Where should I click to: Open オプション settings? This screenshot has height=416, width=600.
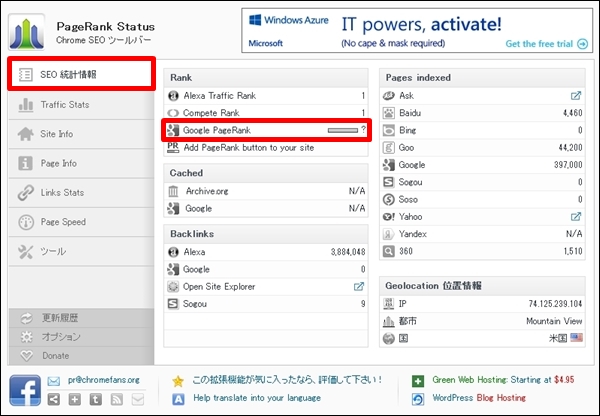click(x=81, y=337)
